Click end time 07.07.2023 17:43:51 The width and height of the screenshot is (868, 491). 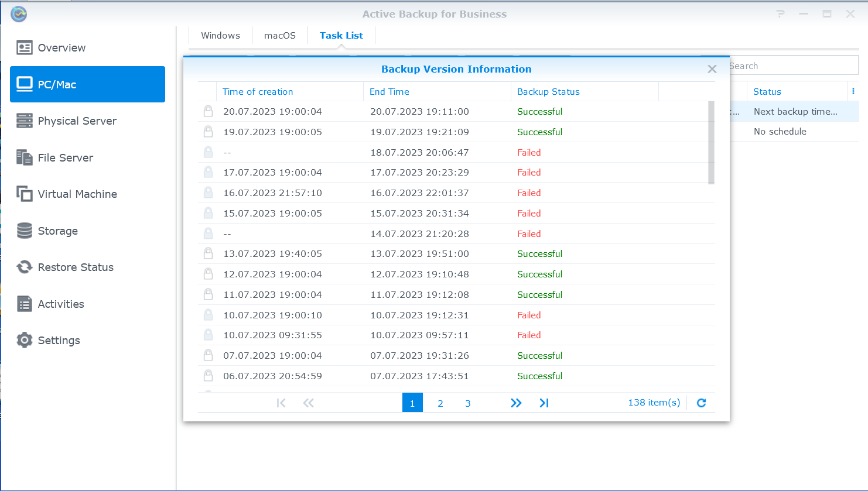(419, 376)
